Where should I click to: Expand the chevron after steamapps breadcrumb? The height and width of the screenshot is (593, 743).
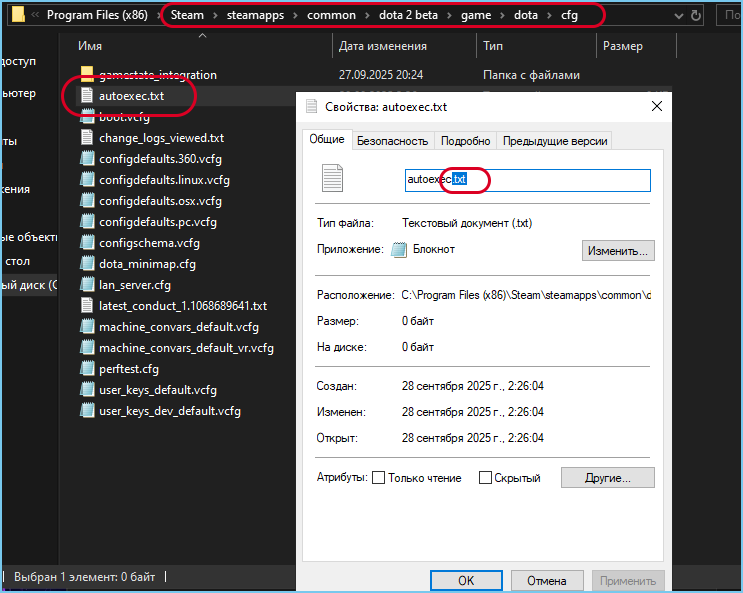pyautogui.click(x=295, y=16)
